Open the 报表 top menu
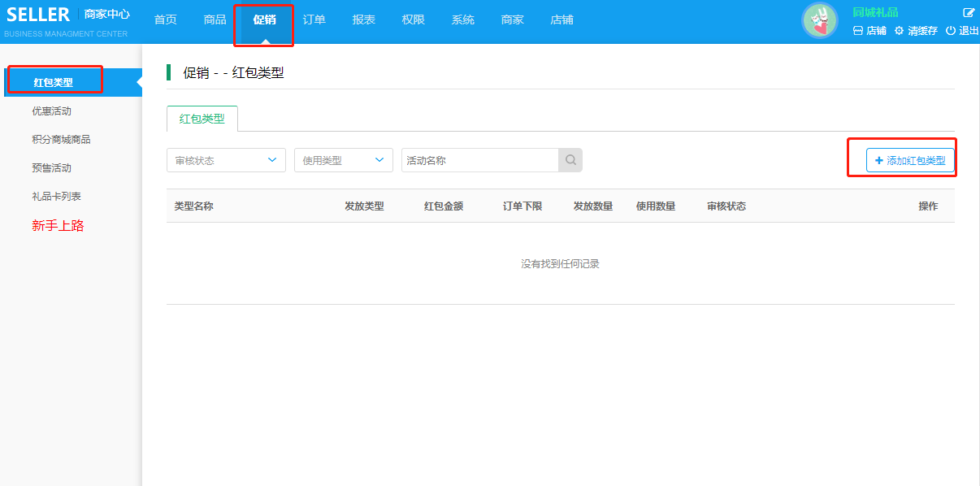Viewport: 980px width, 486px height. [363, 20]
